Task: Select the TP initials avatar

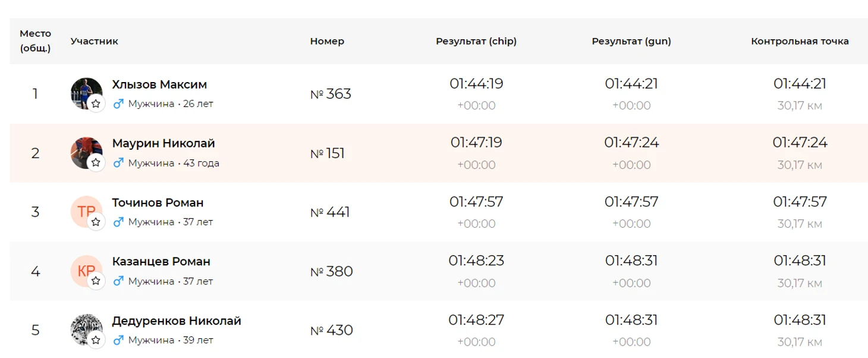Action: [83, 209]
